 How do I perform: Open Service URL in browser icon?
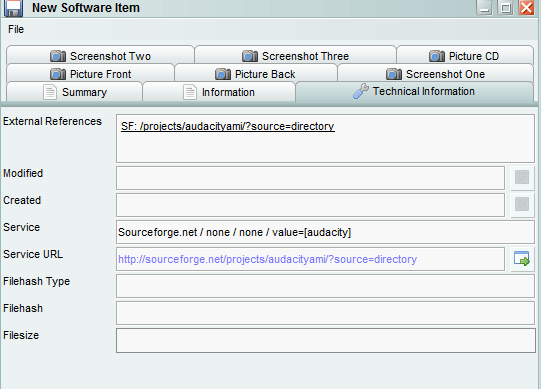click(x=522, y=259)
